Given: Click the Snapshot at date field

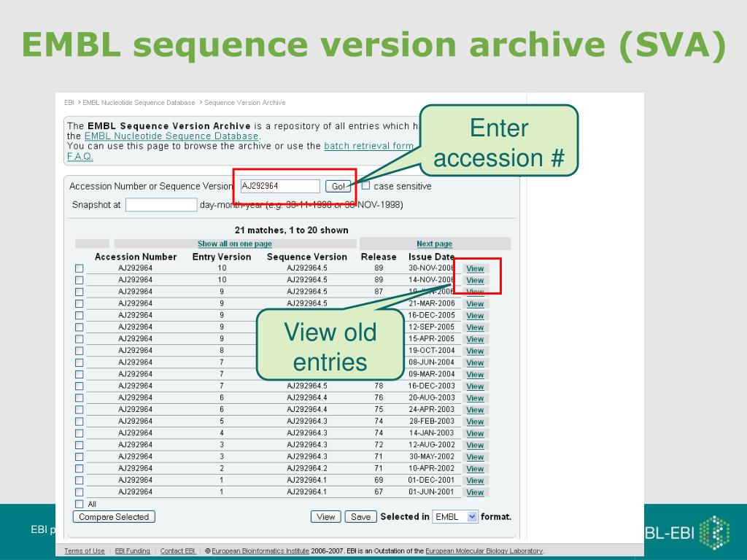Looking at the screenshot, I should point(161,205).
